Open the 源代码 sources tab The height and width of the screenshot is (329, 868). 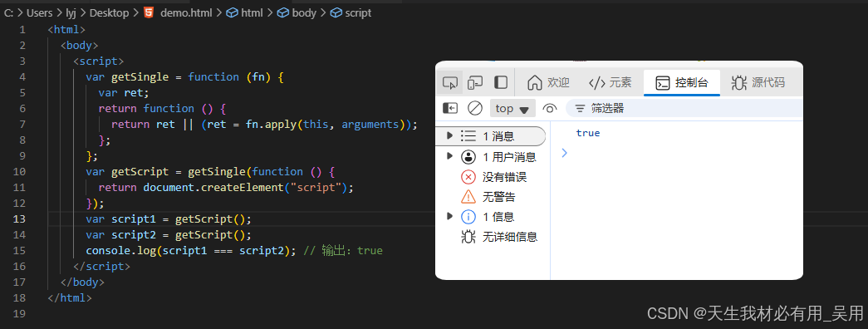pos(758,82)
